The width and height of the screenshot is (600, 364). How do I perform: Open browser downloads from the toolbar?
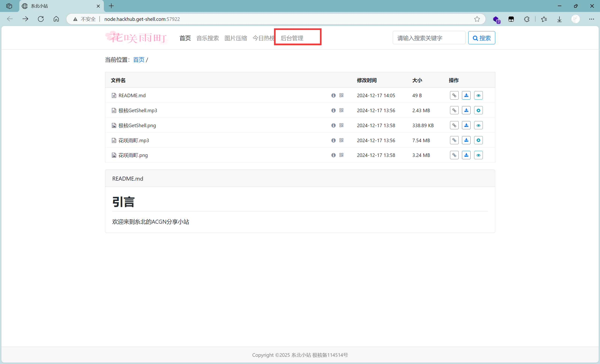[x=559, y=19]
